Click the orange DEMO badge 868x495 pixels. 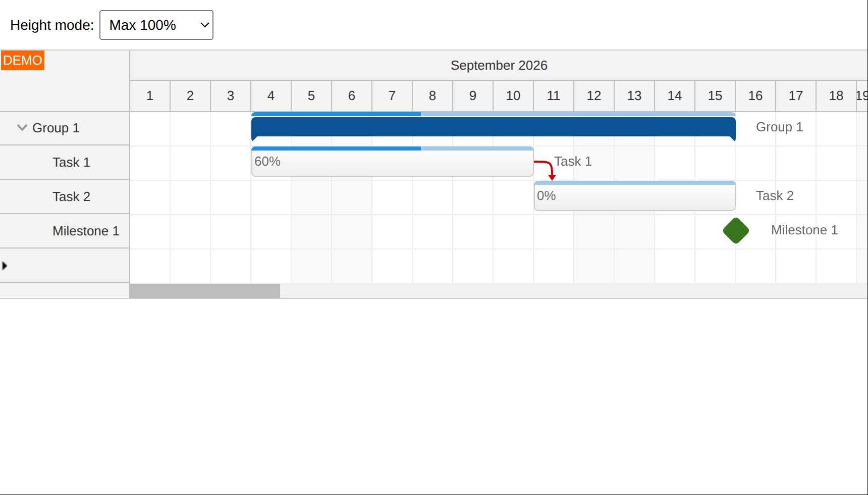click(x=23, y=60)
